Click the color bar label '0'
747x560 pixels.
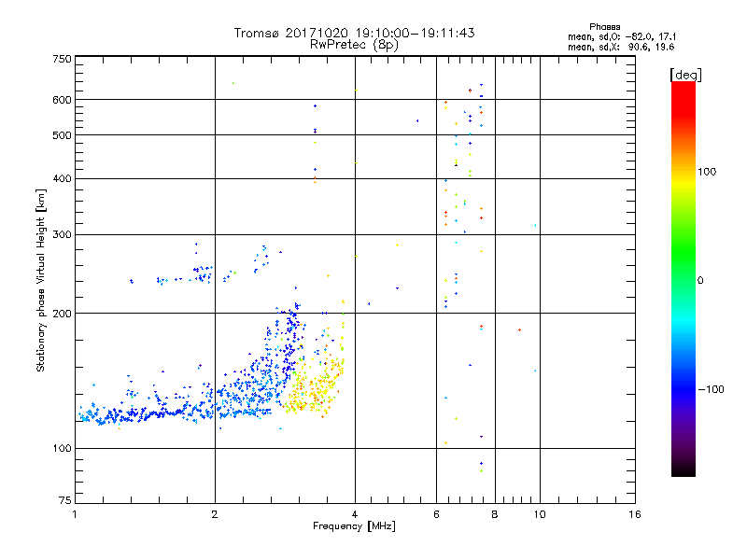pyautogui.click(x=700, y=280)
